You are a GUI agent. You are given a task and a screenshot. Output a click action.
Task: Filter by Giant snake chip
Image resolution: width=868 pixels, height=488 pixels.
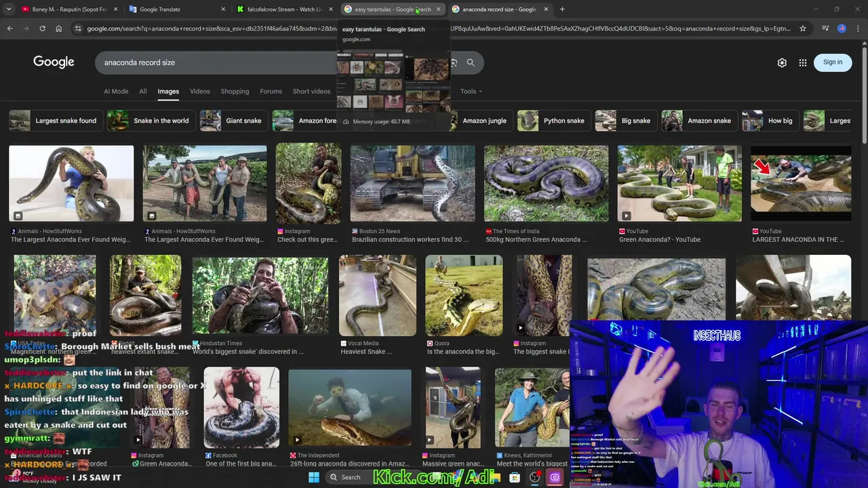(x=233, y=121)
